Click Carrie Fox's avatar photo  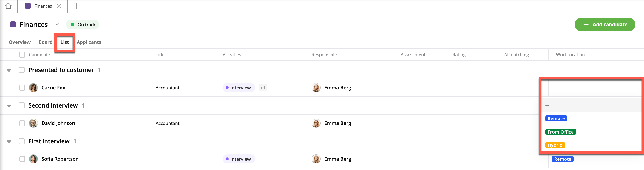tap(33, 88)
